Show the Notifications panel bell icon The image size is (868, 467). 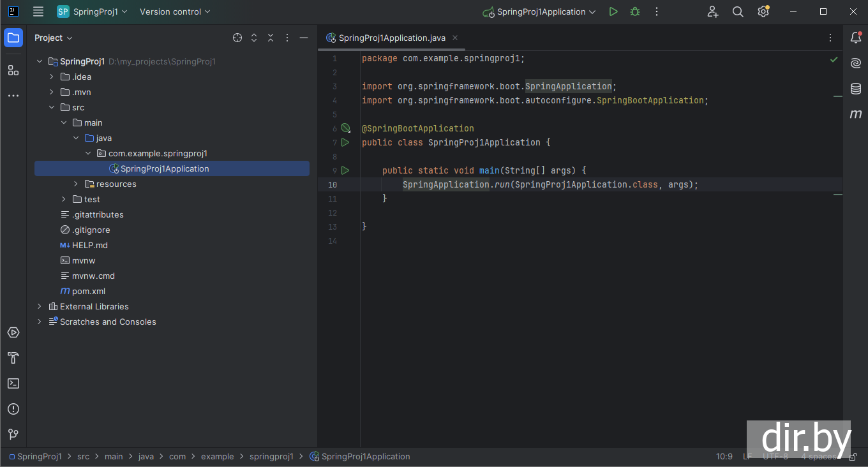point(856,38)
